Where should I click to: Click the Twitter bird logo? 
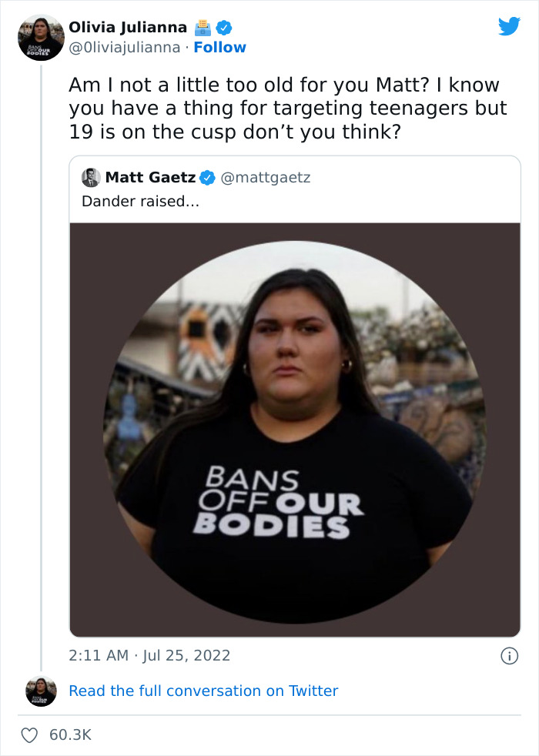pyautogui.click(x=510, y=27)
